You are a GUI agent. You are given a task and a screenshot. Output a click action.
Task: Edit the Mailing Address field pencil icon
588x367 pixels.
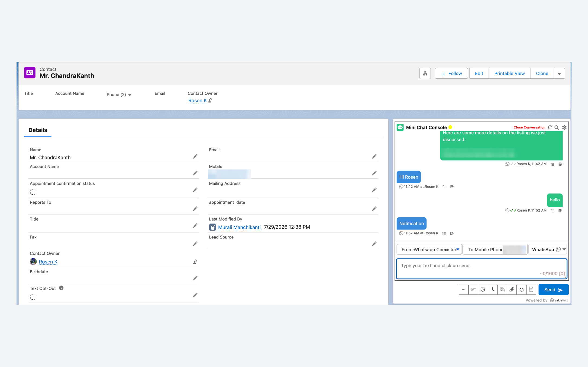(374, 190)
